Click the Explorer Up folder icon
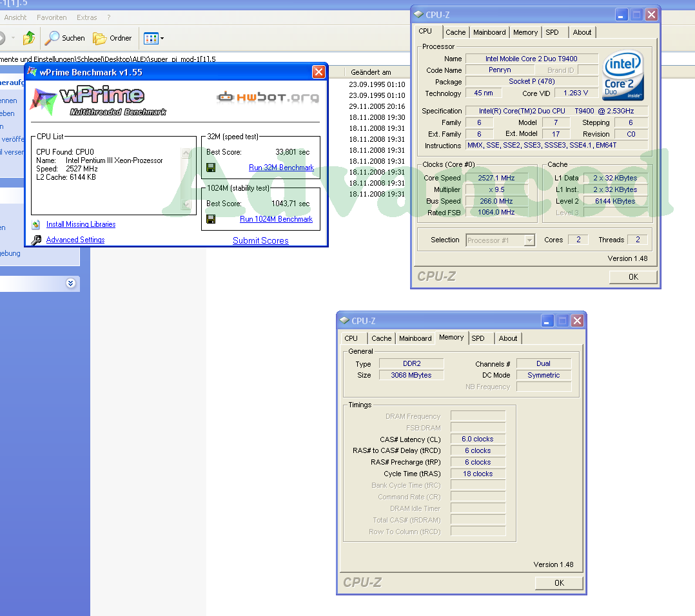Image resolution: width=695 pixels, height=616 pixels. click(x=29, y=38)
